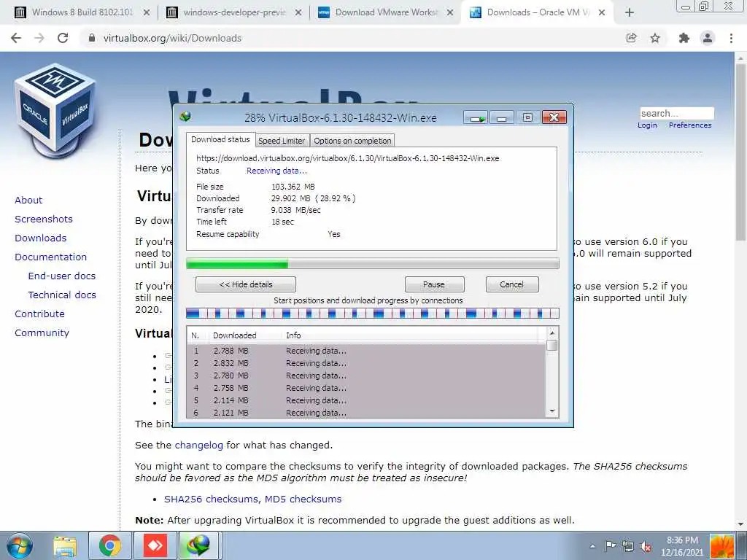Image resolution: width=747 pixels, height=560 pixels.
Task: Click the muted volume tray icon
Action: tap(646, 546)
